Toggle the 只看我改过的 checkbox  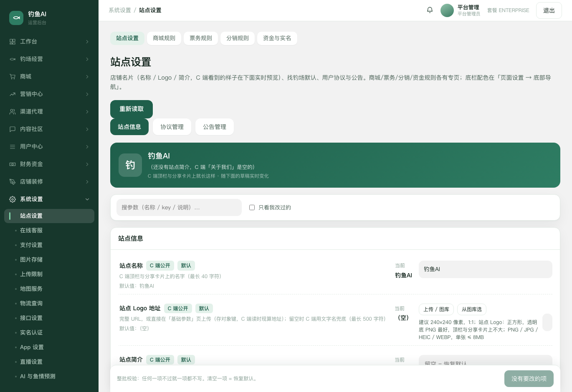252,208
